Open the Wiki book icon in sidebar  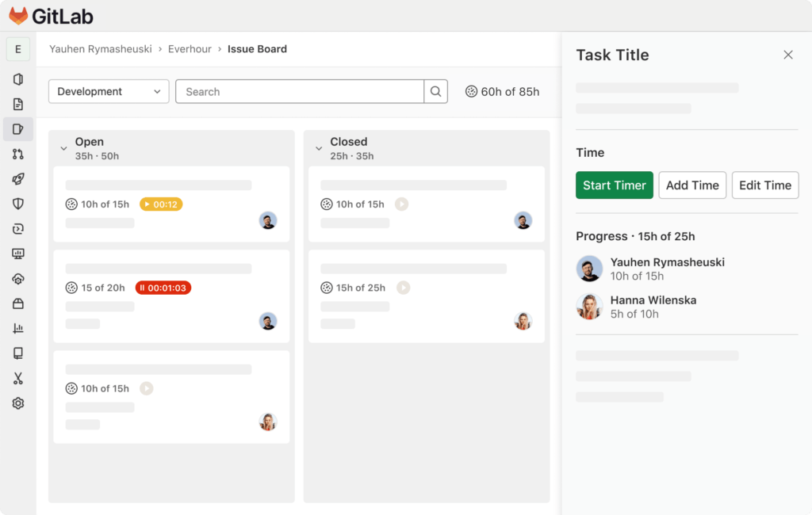point(17,353)
